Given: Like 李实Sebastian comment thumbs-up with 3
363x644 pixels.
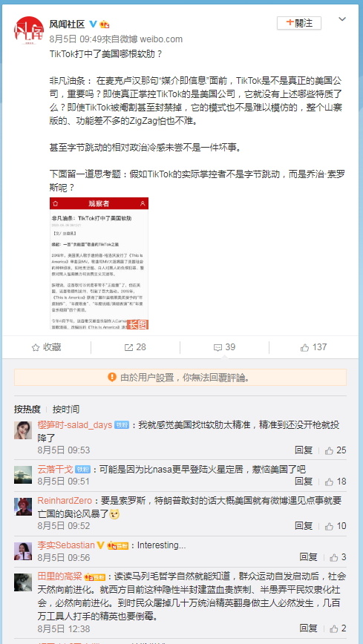Looking at the screenshot, I should point(338,557).
